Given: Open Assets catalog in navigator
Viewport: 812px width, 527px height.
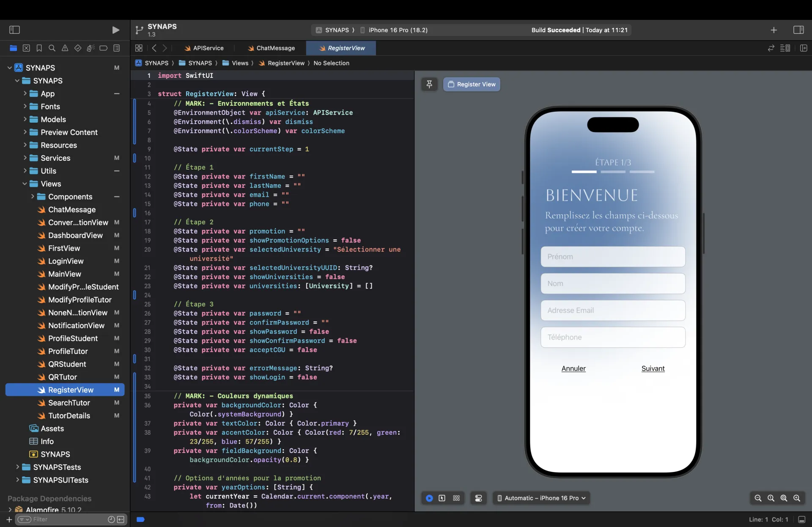Looking at the screenshot, I should 52,428.
